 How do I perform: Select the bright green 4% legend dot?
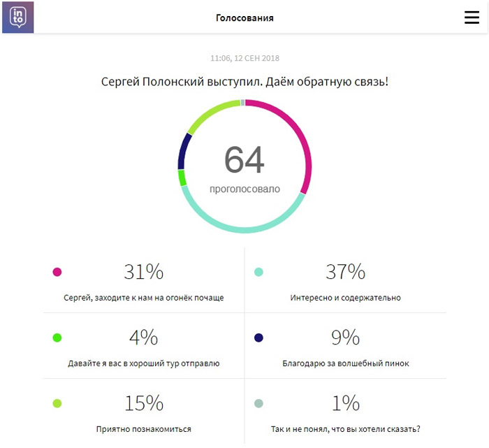(57, 338)
